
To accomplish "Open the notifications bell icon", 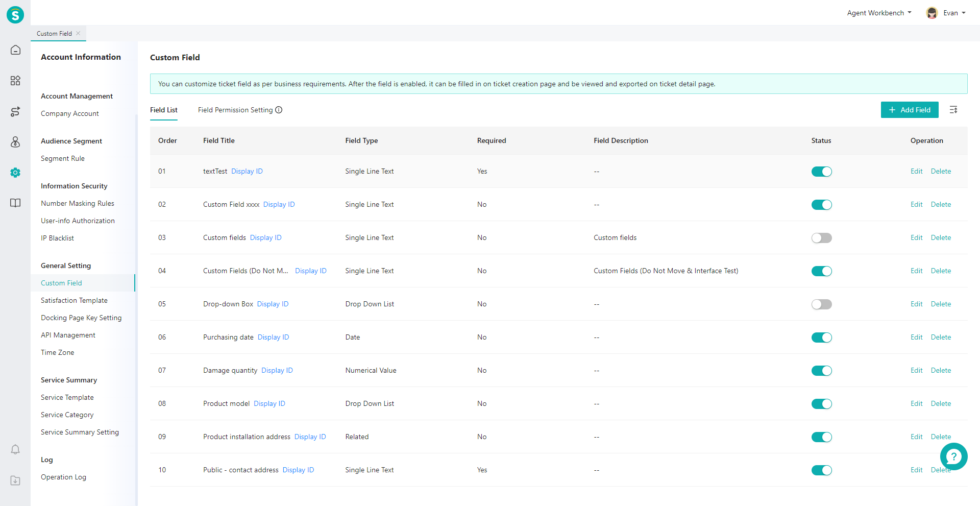I will click(15, 449).
